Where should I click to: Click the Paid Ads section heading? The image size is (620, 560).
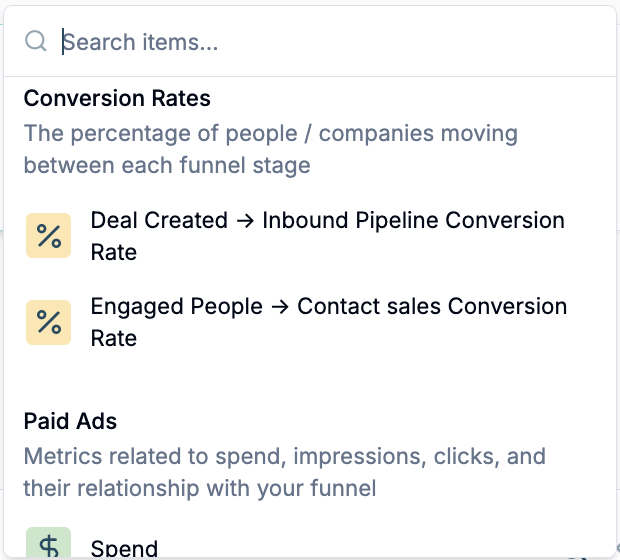click(70, 421)
